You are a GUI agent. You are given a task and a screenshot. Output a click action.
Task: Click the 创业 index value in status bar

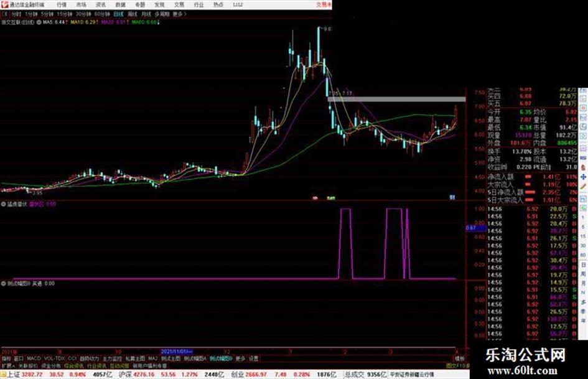[x=256, y=375]
